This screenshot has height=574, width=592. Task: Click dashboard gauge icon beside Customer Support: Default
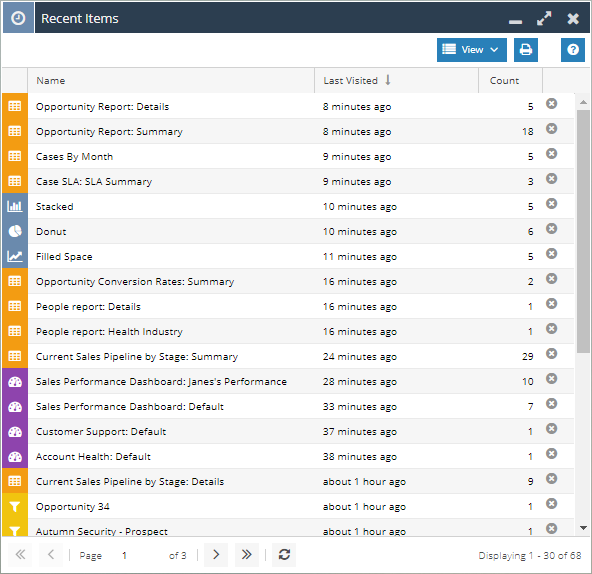15,432
